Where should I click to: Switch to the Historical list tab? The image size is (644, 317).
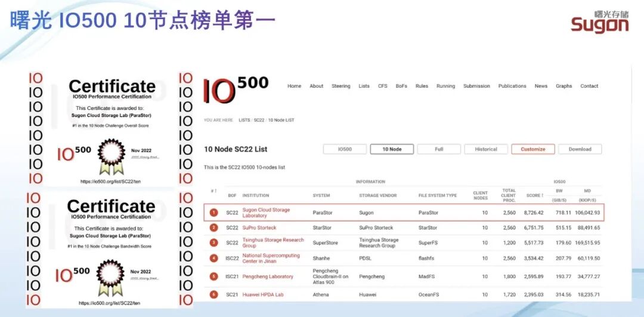point(486,149)
